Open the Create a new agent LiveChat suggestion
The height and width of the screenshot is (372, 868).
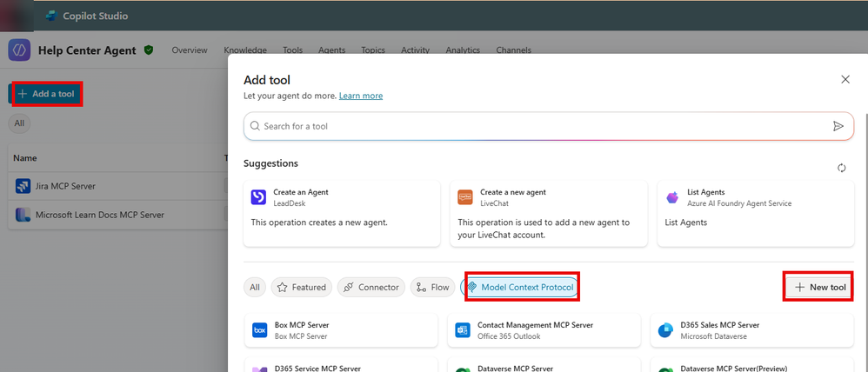tap(549, 214)
